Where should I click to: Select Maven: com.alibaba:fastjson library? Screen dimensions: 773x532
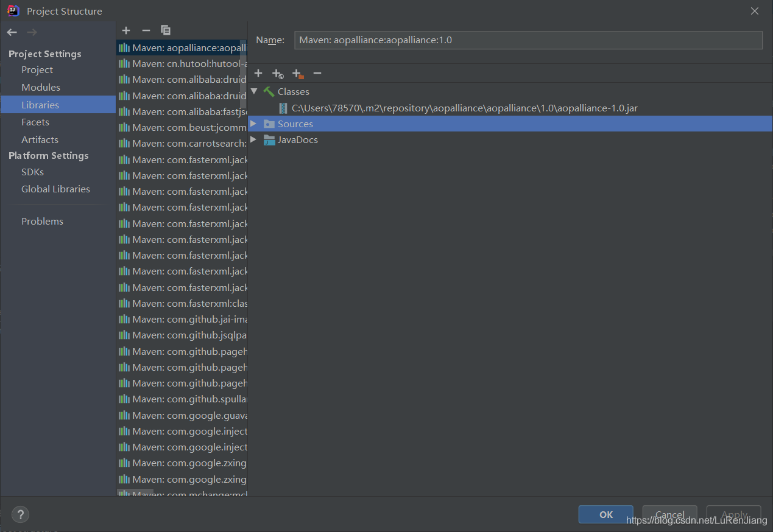tap(182, 111)
